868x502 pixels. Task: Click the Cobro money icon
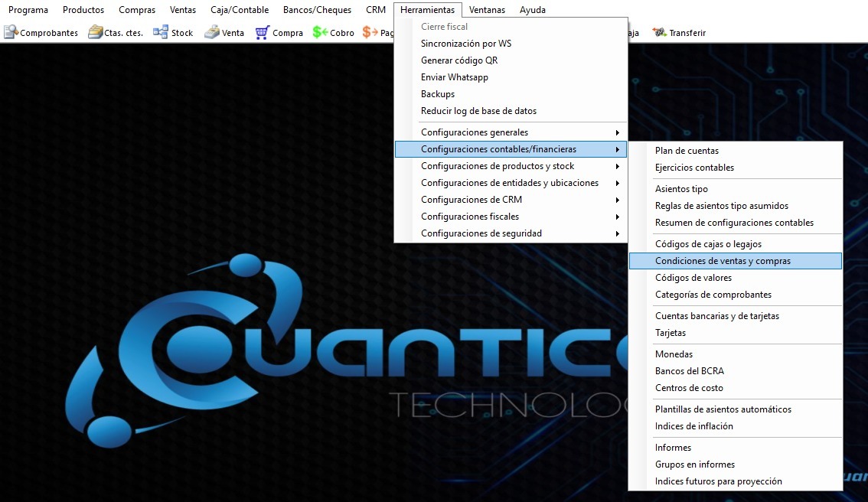[x=320, y=33]
